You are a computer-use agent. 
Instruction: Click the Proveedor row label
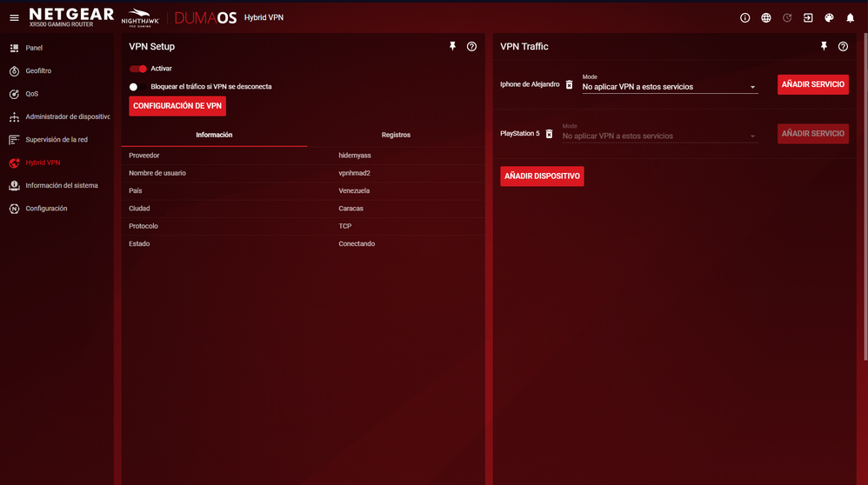(144, 156)
